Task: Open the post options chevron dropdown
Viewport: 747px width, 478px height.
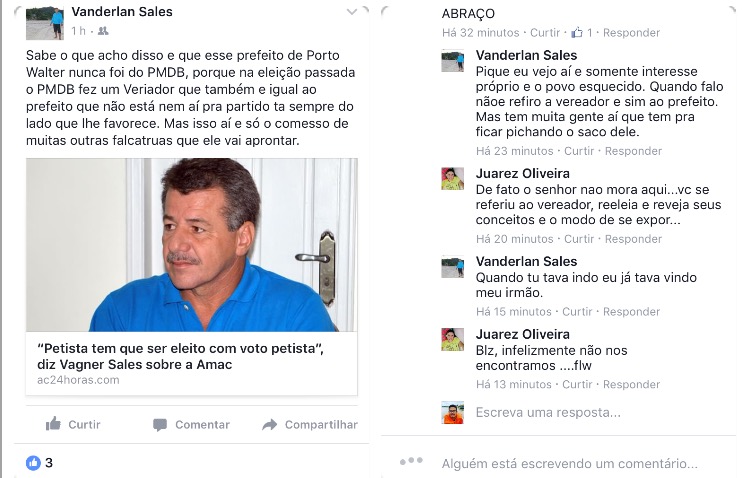Action: coord(352,12)
